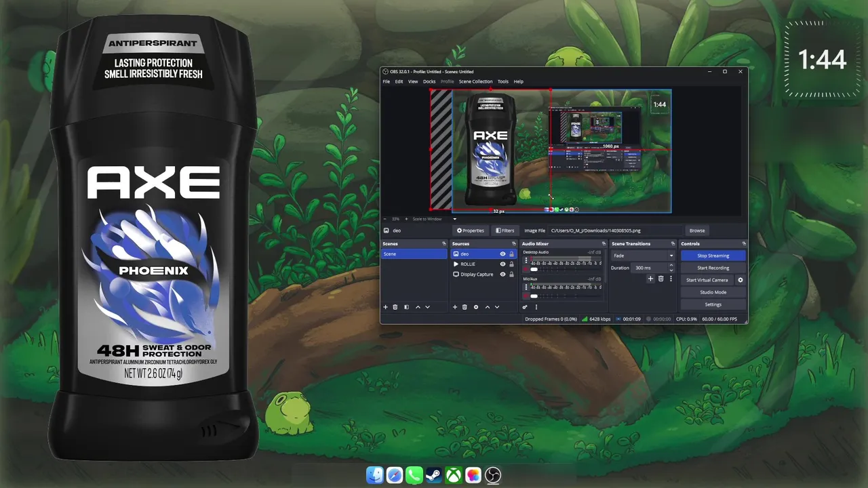
Task: Remove selected source with trash icon
Action: pyautogui.click(x=465, y=307)
